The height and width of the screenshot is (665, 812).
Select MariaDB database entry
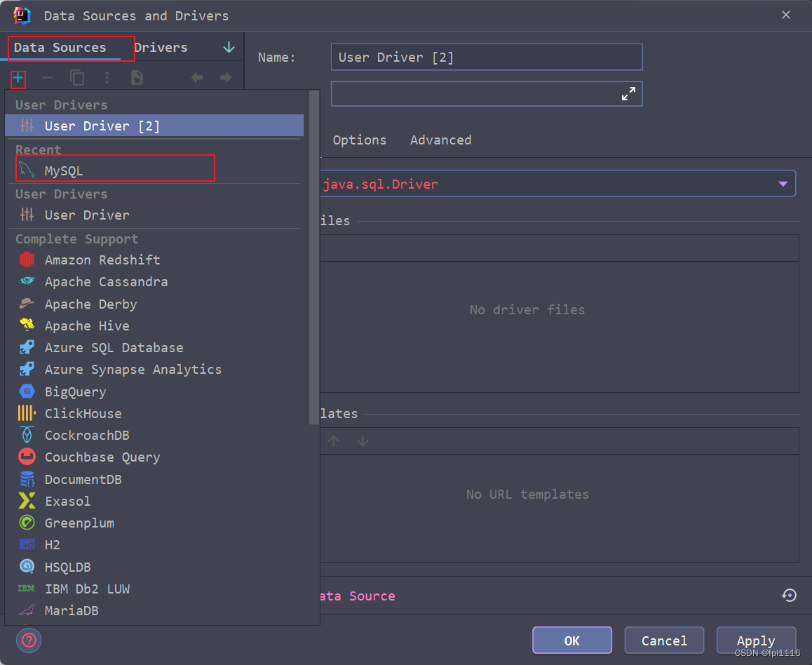154,610
